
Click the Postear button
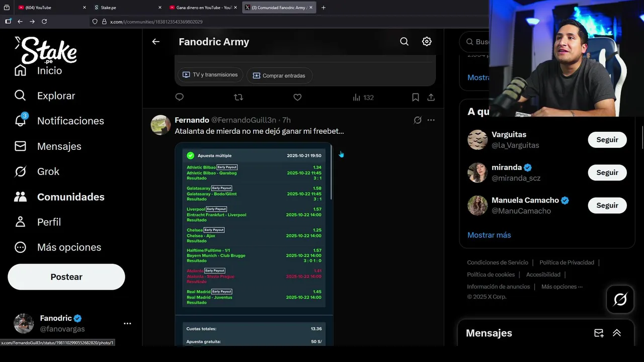(x=66, y=277)
